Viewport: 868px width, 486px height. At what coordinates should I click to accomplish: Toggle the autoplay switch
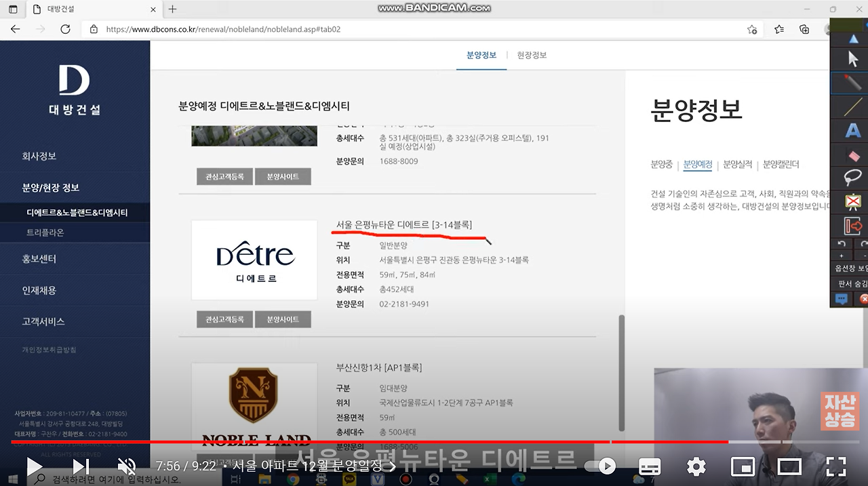[x=600, y=466]
